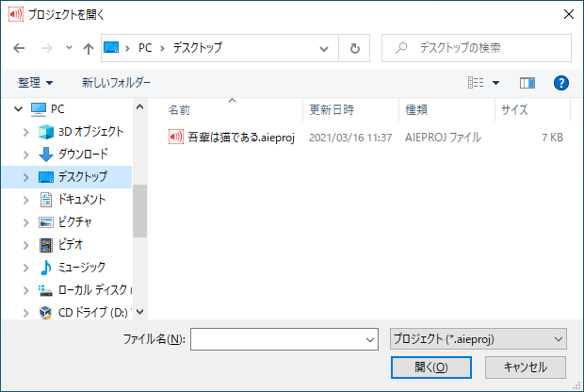Collapse the PC tree node
This screenshot has height=392, width=584.
point(18,109)
